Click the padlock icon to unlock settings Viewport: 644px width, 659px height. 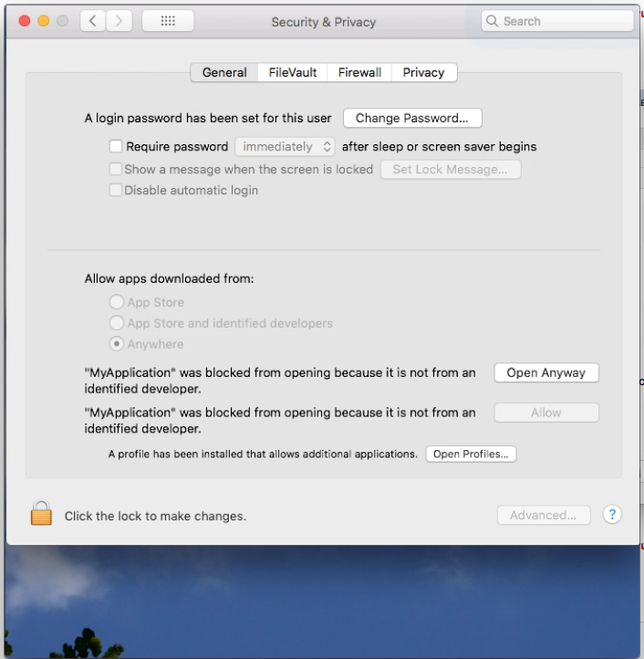(x=41, y=513)
